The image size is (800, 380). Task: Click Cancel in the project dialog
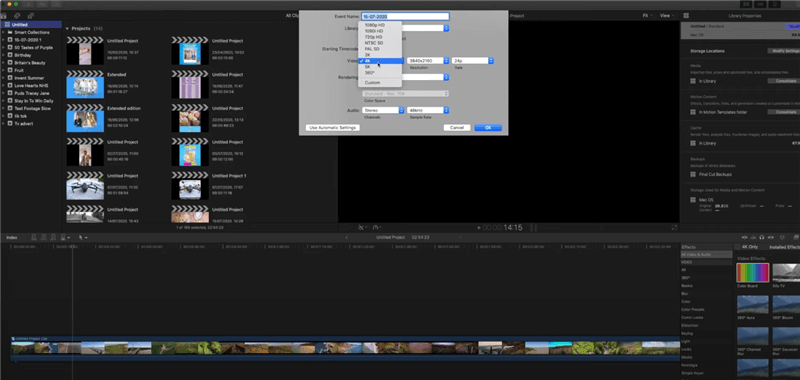457,128
